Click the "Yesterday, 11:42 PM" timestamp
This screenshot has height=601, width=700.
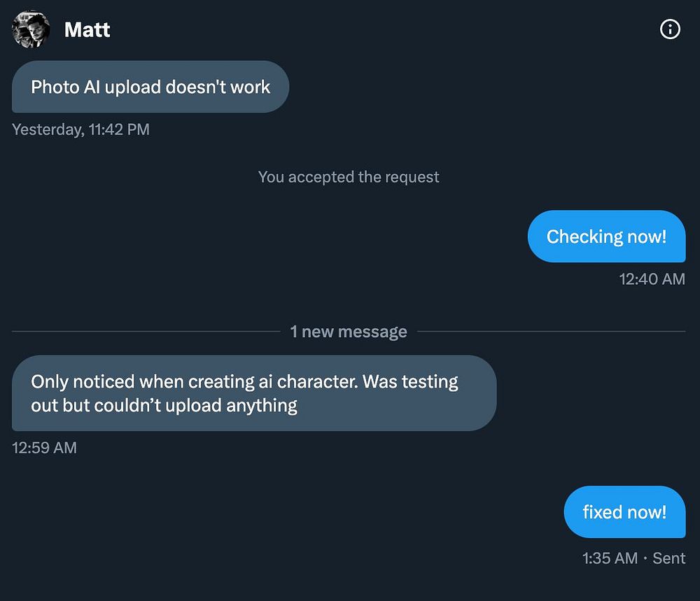(80, 129)
